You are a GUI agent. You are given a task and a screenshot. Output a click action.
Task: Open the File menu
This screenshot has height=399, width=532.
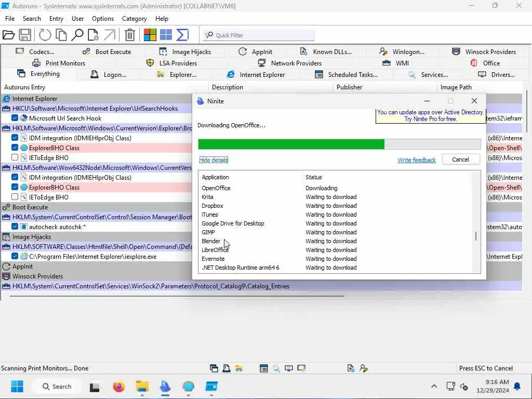[x=10, y=19]
